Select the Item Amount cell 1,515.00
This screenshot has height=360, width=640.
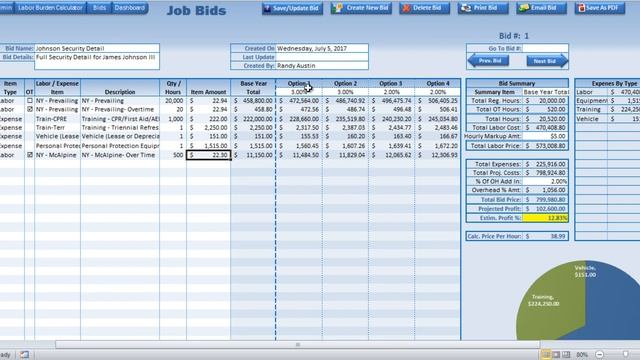click(209, 146)
